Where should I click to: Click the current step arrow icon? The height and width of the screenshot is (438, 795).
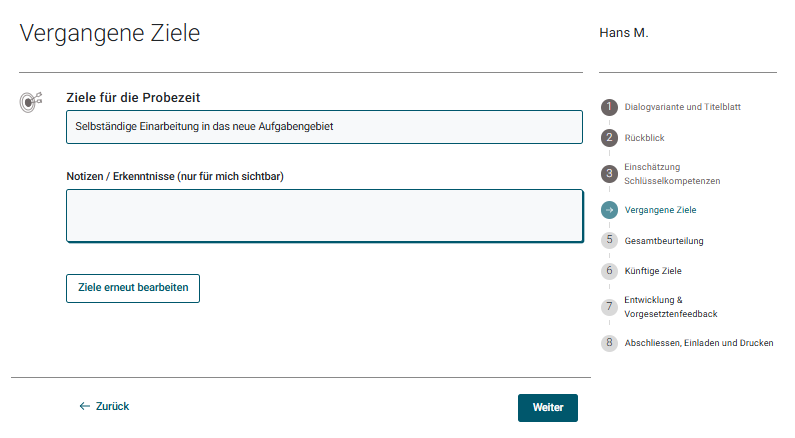click(x=609, y=210)
